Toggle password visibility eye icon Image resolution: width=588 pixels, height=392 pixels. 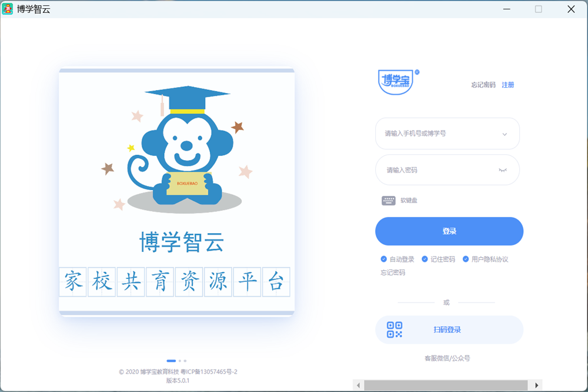503,170
